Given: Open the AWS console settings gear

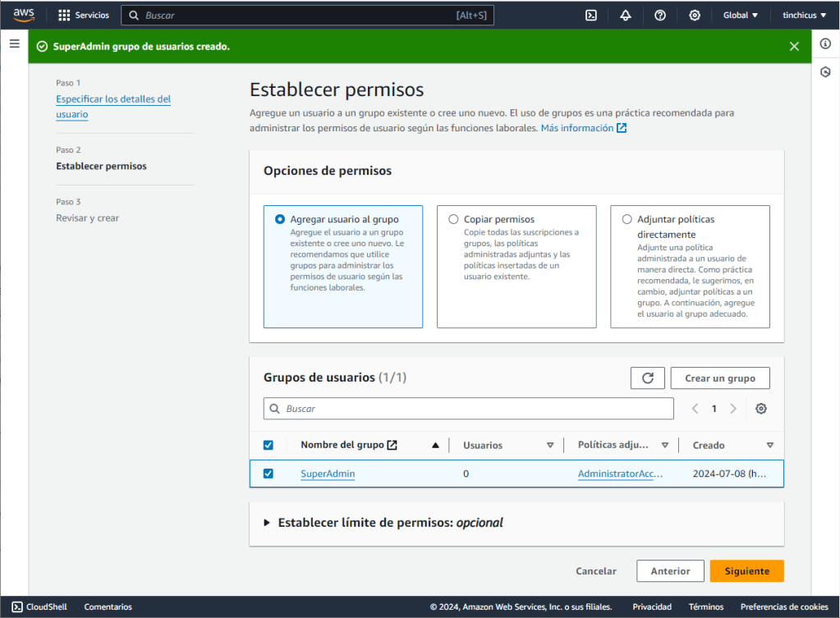Looking at the screenshot, I should point(695,15).
